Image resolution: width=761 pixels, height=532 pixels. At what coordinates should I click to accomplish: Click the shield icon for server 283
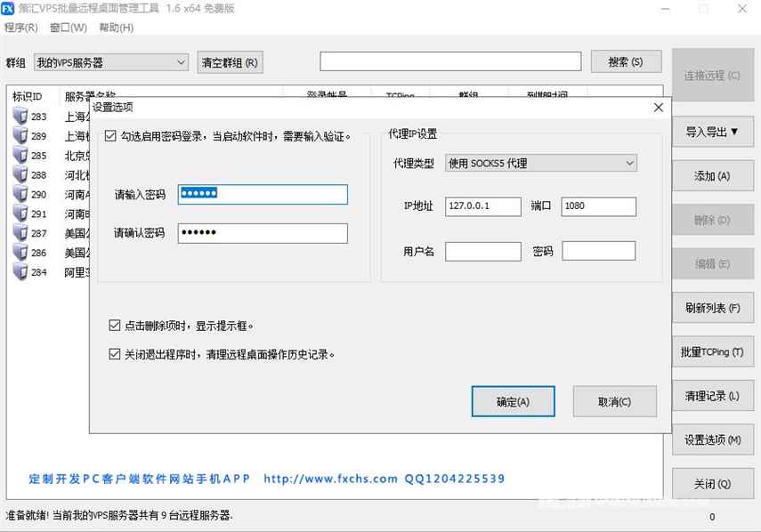20,117
